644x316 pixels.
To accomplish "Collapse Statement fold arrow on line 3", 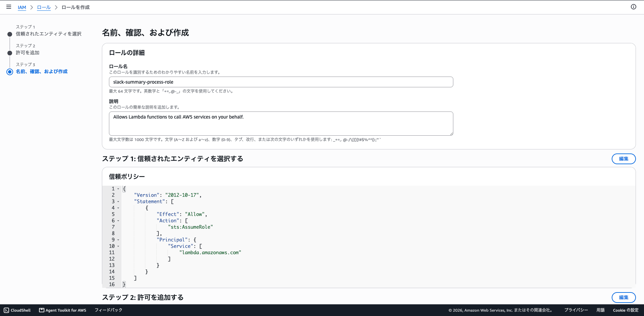I will [118, 202].
